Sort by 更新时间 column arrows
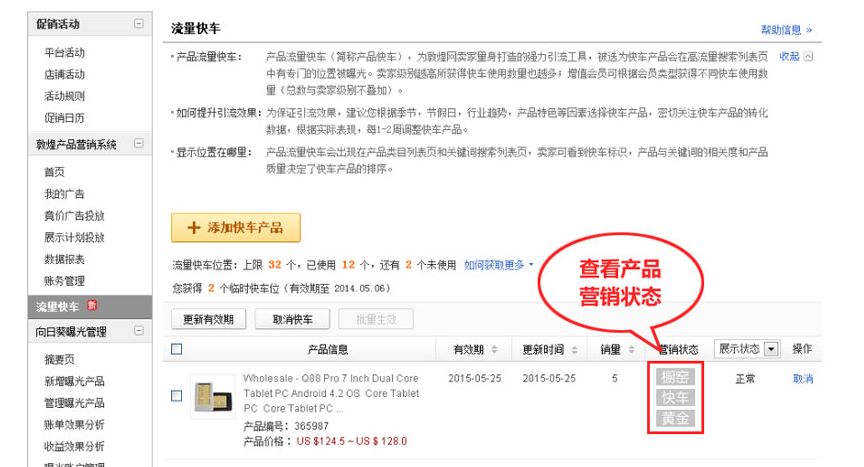This screenshot has width=864, height=467. click(575, 350)
